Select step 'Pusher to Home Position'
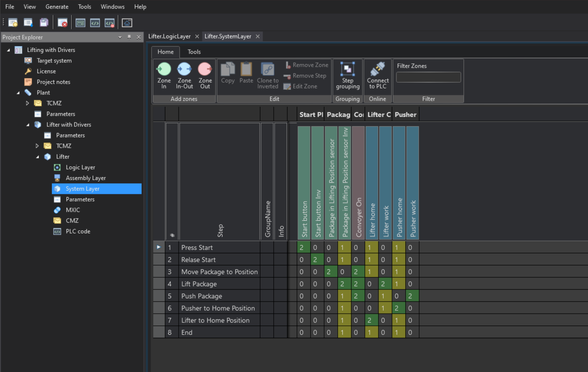Image resolution: width=588 pixels, height=372 pixels. click(219, 308)
